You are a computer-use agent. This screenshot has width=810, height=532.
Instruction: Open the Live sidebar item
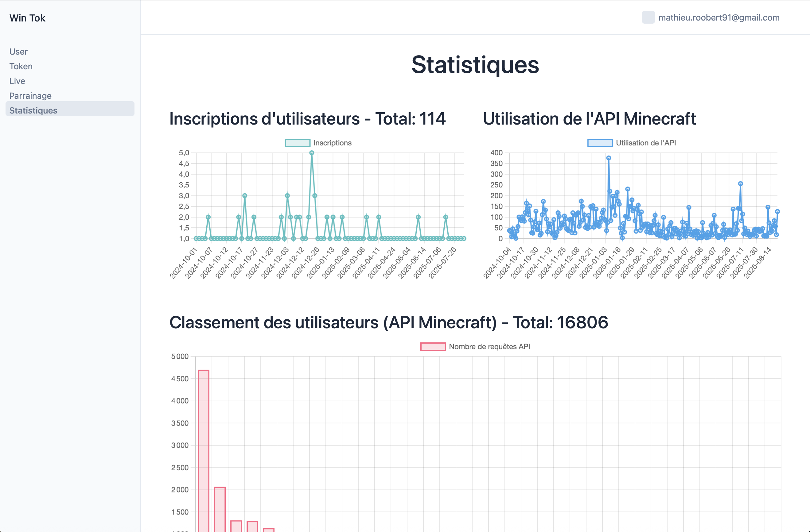click(x=17, y=81)
